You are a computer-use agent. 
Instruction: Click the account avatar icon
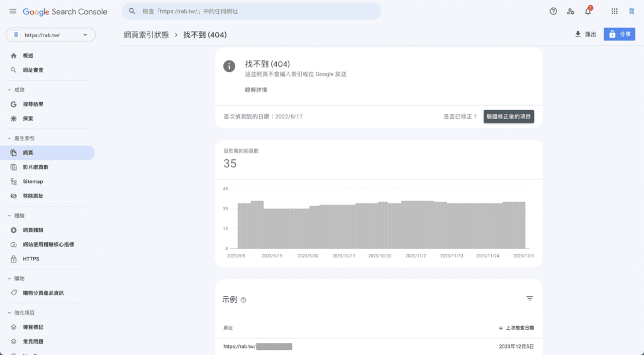[631, 11]
